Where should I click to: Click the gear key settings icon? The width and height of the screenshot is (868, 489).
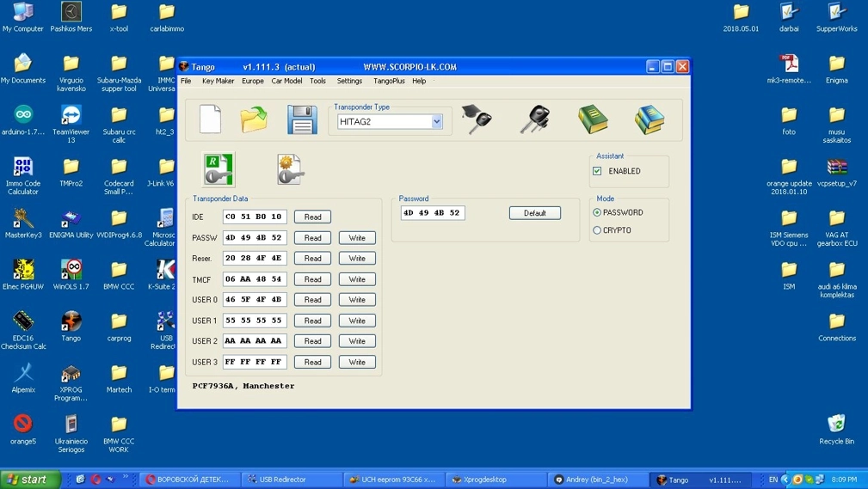pos(290,169)
